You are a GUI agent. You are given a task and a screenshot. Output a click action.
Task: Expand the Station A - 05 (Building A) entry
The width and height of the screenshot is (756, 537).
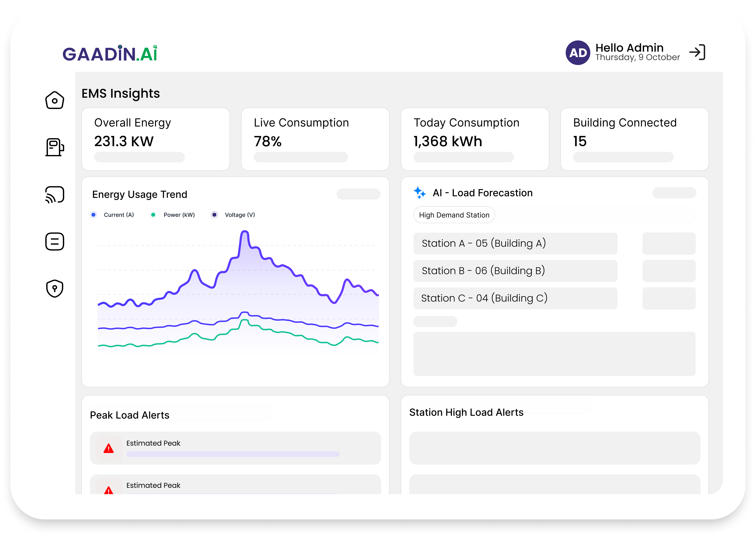click(515, 243)
